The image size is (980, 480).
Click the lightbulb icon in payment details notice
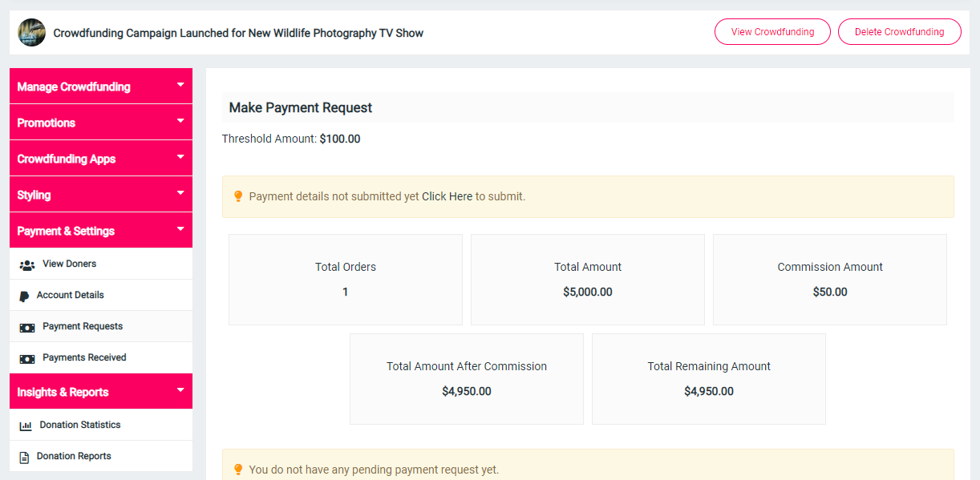click(x=238, y=196)
